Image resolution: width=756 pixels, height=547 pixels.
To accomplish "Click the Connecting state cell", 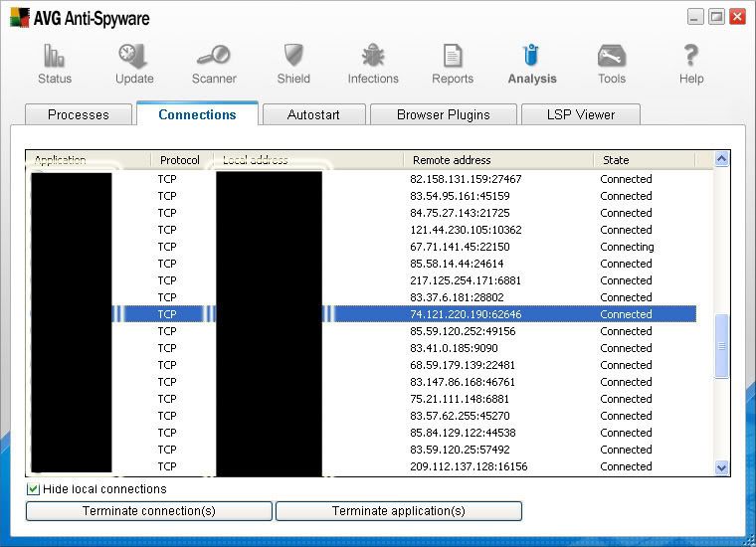I will (627, 247).
